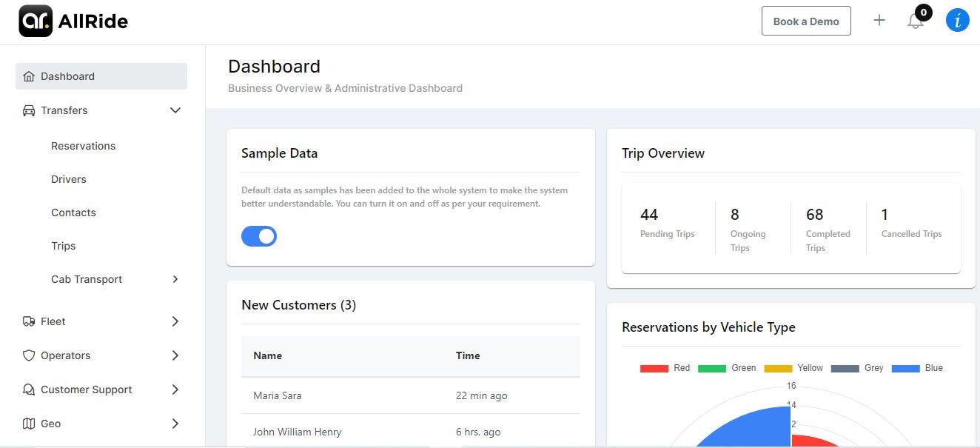Image resolution: width=980 pixels, height=448 pixels.
Task: Click the plus icon in header
Action: (x=879, y=21)
